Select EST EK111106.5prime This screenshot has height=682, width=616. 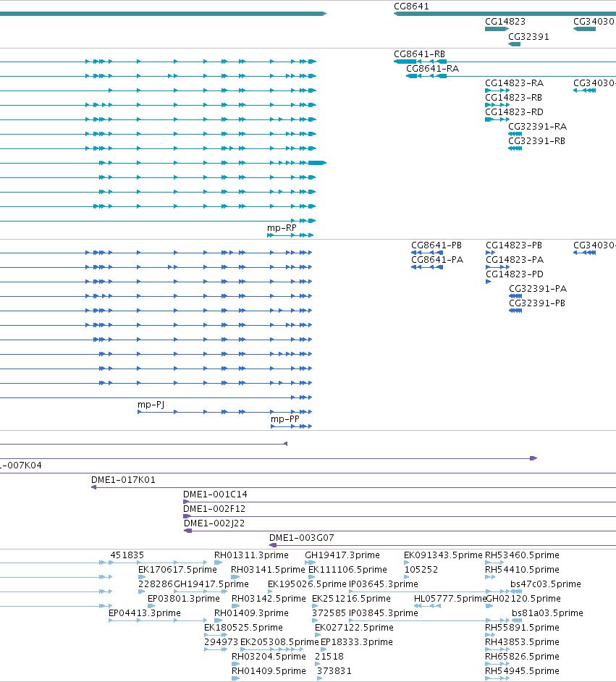(x=347, y=570)
